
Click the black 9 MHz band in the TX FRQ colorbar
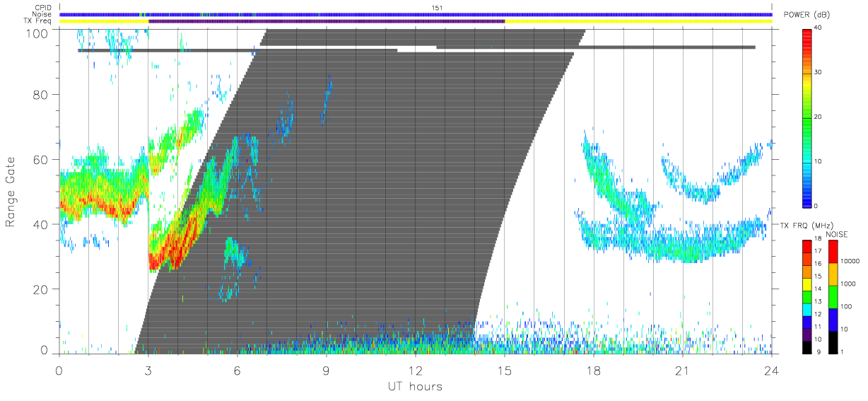point(807,346)
